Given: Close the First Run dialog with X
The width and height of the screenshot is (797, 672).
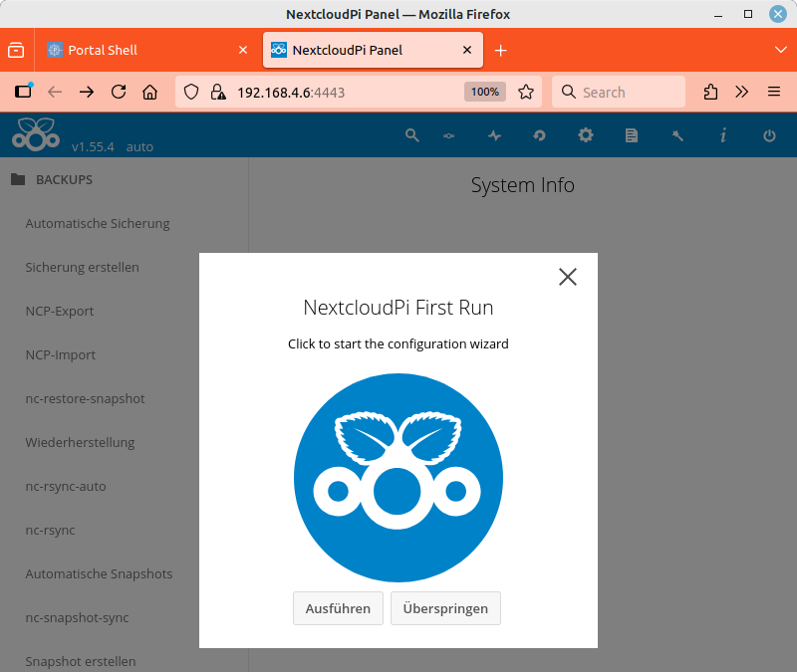Looking at the screenshot, I should 568,277.
